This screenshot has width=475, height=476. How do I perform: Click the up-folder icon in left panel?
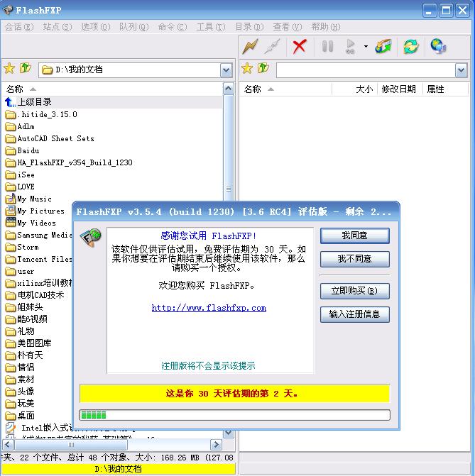(x=26, y=69)
